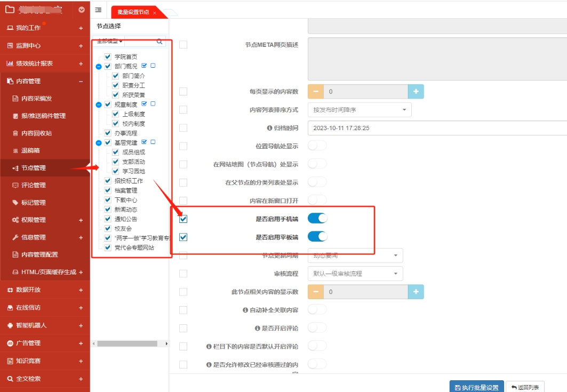Click the search magnifier in node selection
The height and width of the screenshot is (392, 567).
(x=159, y=41)
